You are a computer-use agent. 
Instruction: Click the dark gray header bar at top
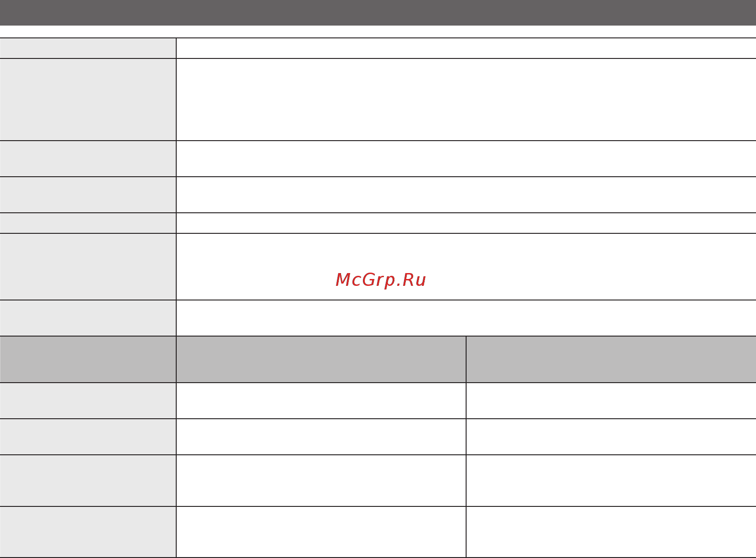click(378, 12)
